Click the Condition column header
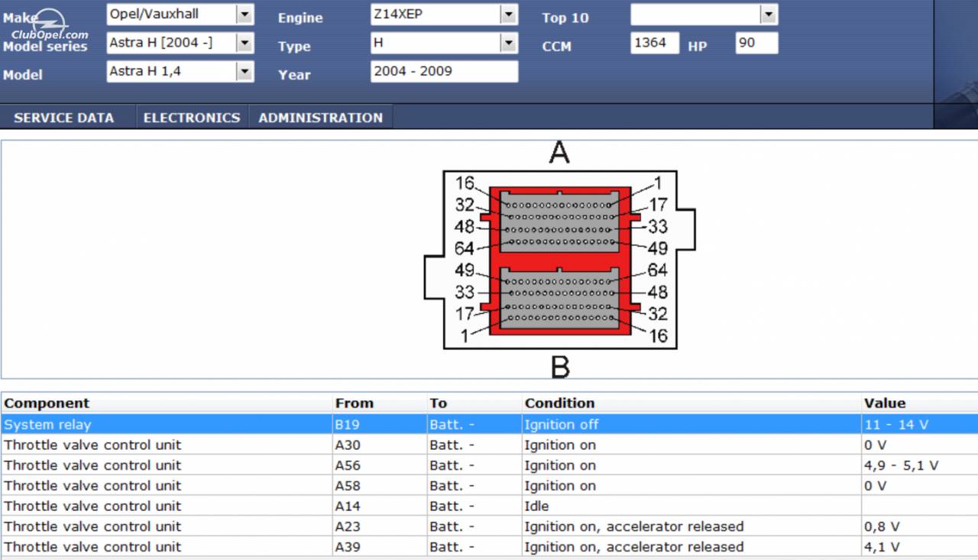Image resolution: width=978 pixels, height=560 pixels. click(691, 403)
